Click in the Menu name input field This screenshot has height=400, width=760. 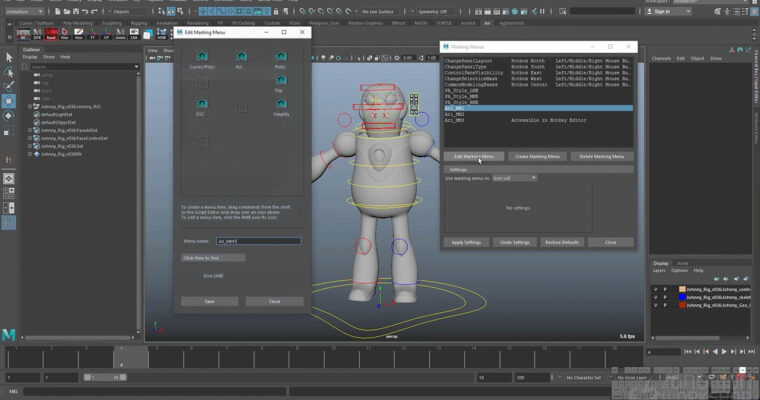tap(258, 241)
